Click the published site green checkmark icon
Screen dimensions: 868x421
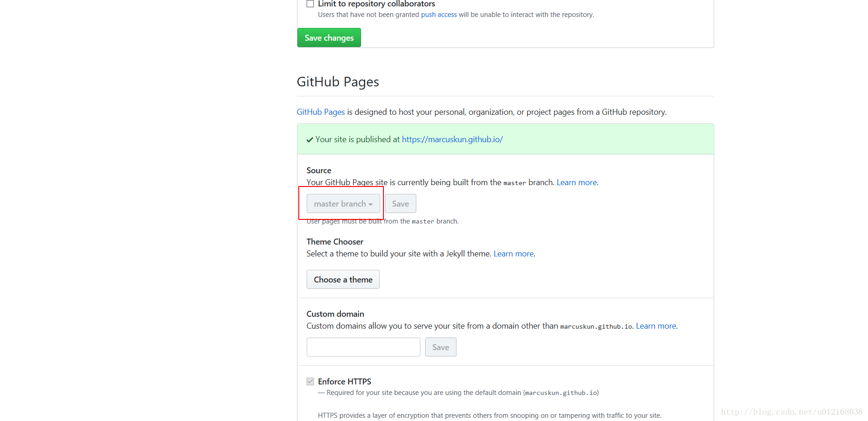(x=310, y=140)
